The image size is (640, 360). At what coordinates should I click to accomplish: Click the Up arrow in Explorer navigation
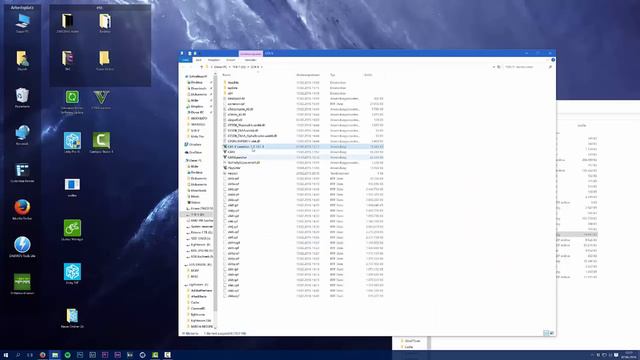[x=202, y=67]
